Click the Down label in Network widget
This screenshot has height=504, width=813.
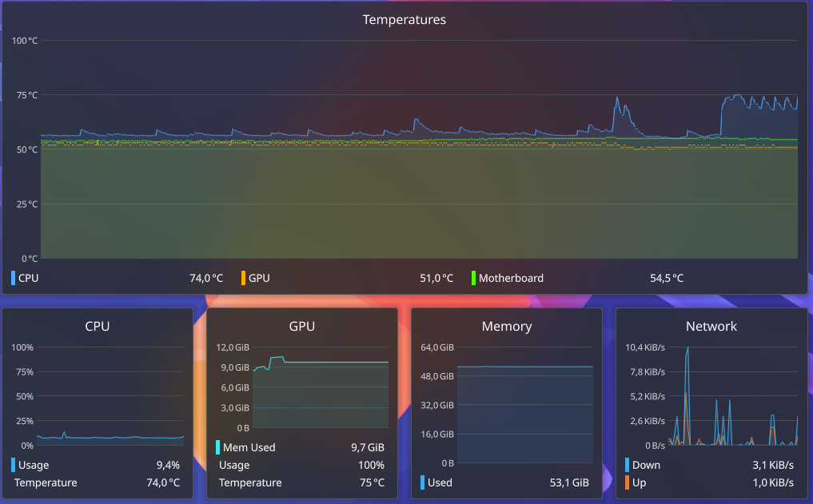click(x=646, y=465)
